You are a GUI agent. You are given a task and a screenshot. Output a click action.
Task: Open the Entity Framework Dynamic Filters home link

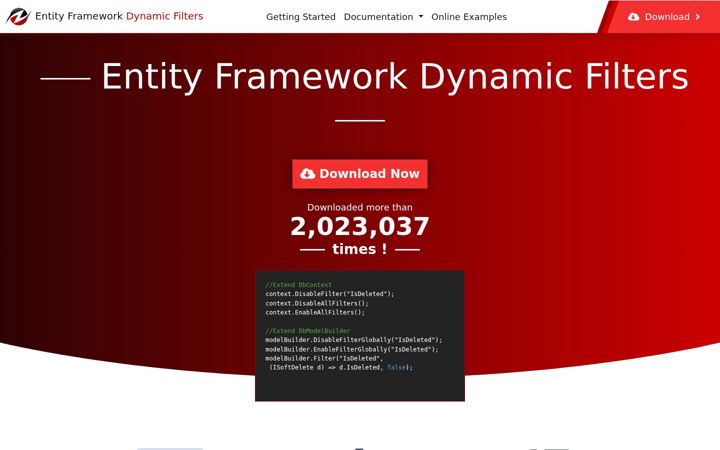pyautogui.click(x=105, y=16)
